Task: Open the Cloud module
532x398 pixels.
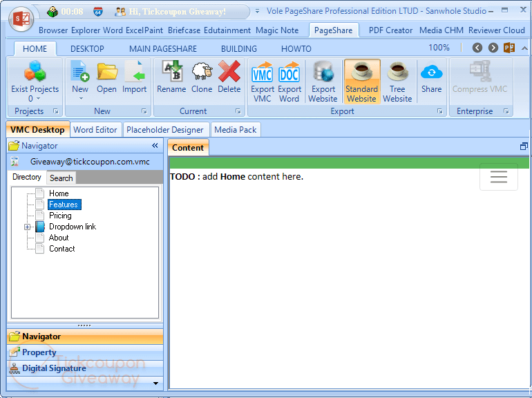Action: [513, 30]
